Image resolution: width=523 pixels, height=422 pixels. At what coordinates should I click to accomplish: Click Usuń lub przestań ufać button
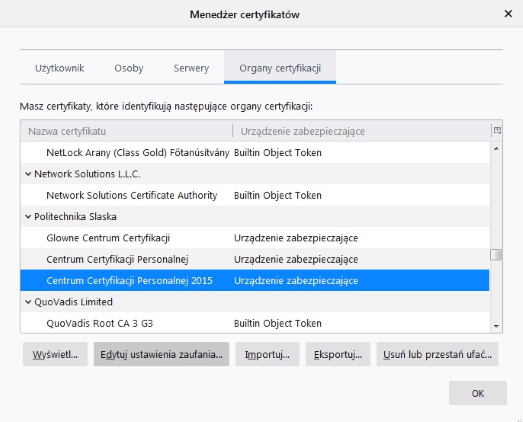(437, 354)
